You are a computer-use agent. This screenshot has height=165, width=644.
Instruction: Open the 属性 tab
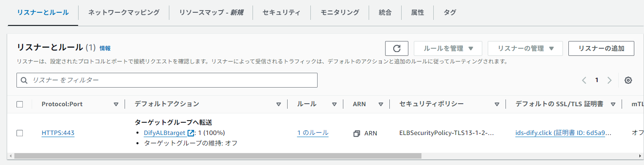417,12
